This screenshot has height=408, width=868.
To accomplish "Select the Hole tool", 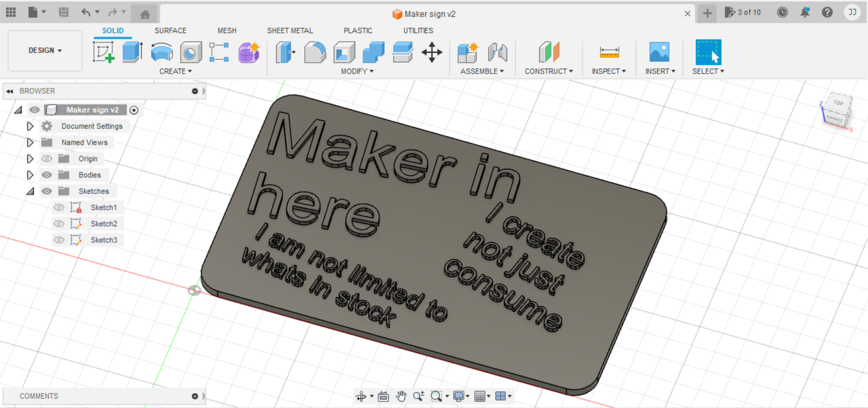I will point(190,52).
